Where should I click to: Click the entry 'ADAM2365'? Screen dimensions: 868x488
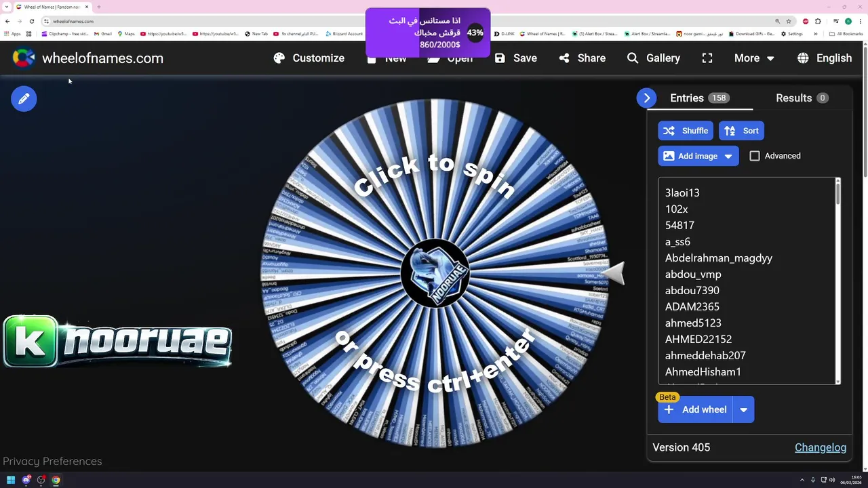click(x=692, y=307)
